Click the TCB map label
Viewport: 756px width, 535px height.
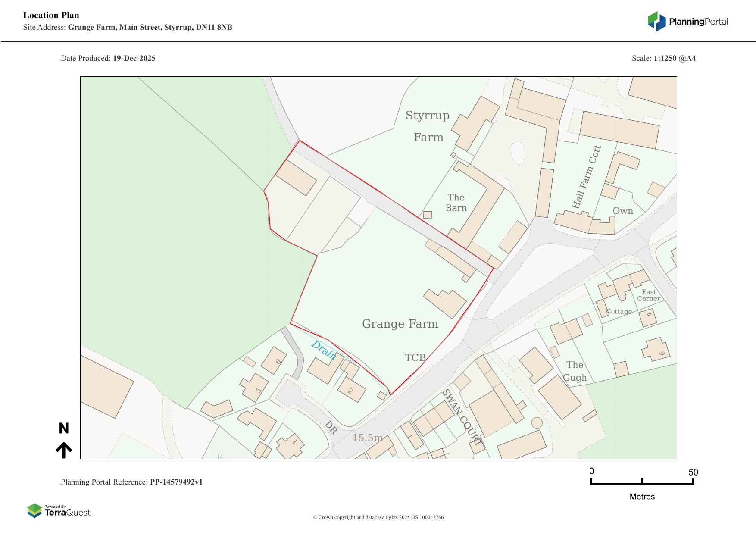(415, 357)
